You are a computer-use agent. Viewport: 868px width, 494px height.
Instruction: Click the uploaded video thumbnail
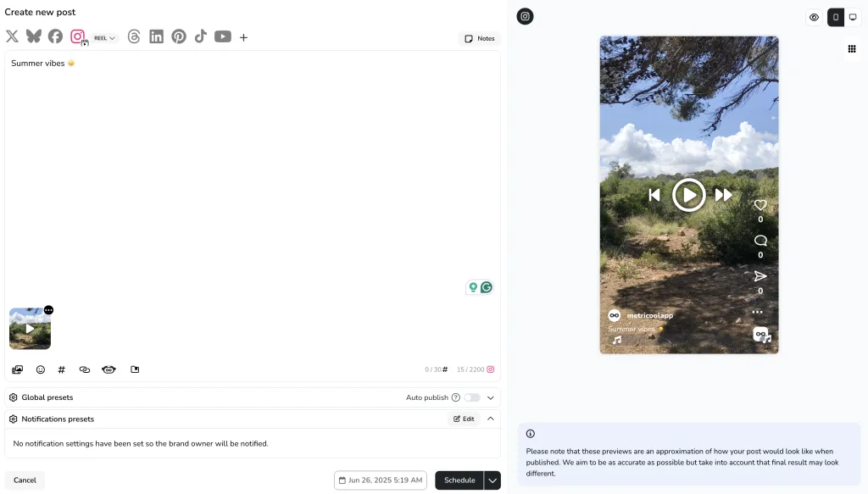tap(30, 329)
